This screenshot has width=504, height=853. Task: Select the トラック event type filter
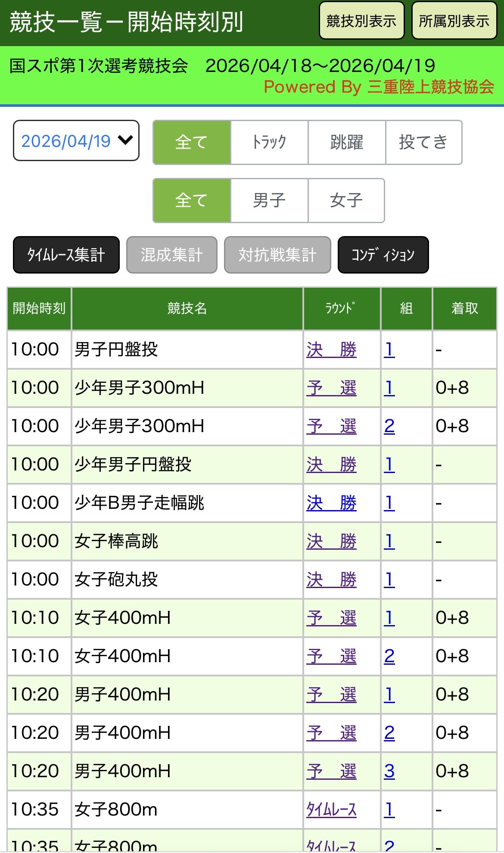pos(269,142)
